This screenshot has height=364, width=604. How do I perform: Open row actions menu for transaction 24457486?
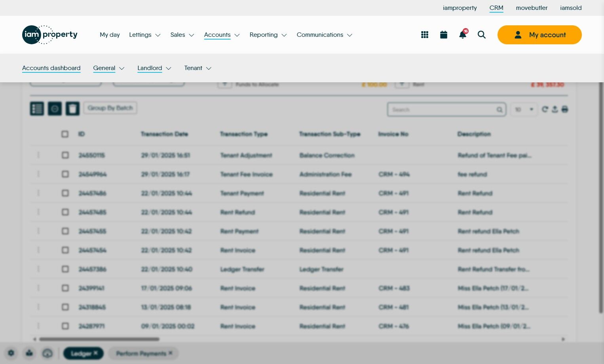pyautogui.click(x=38, y=193)
